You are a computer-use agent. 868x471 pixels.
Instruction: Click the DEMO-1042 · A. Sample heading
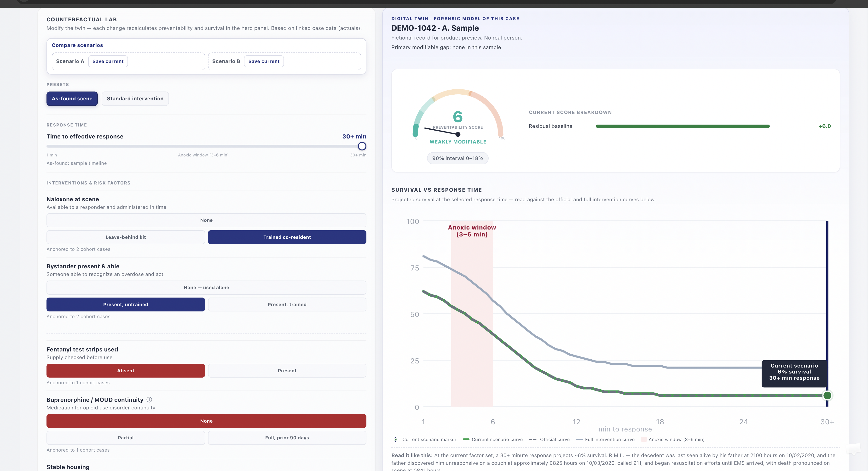click(435, 28)
